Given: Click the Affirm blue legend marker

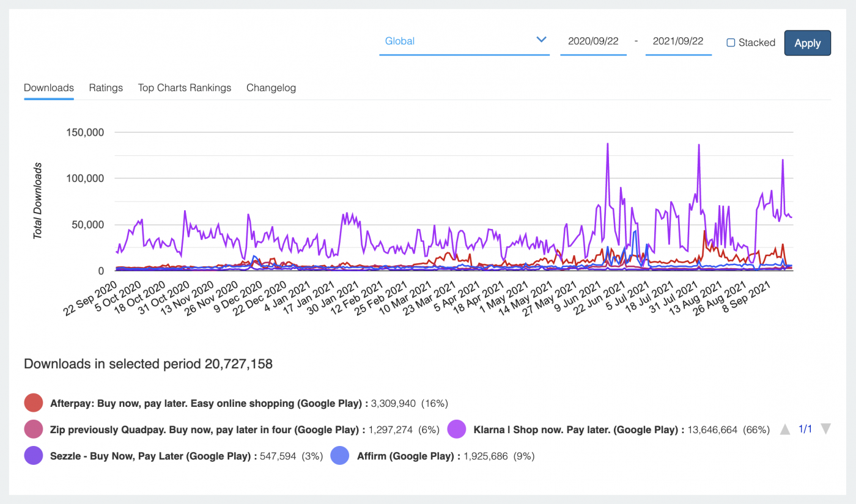Looking at the screenshot, I should pos(340,455).
